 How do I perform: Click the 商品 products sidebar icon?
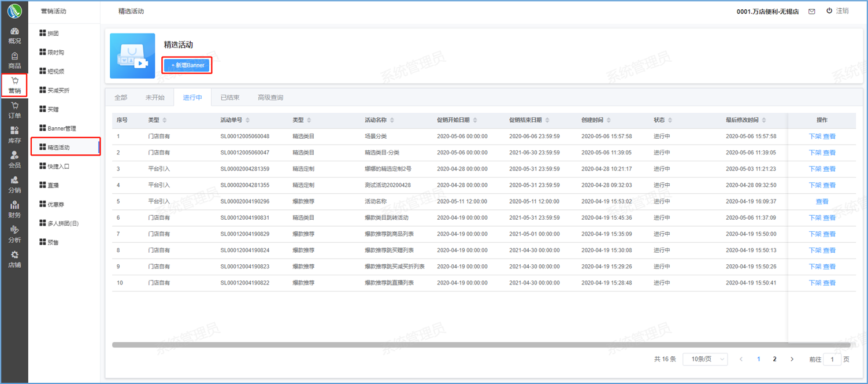point(14,60)
